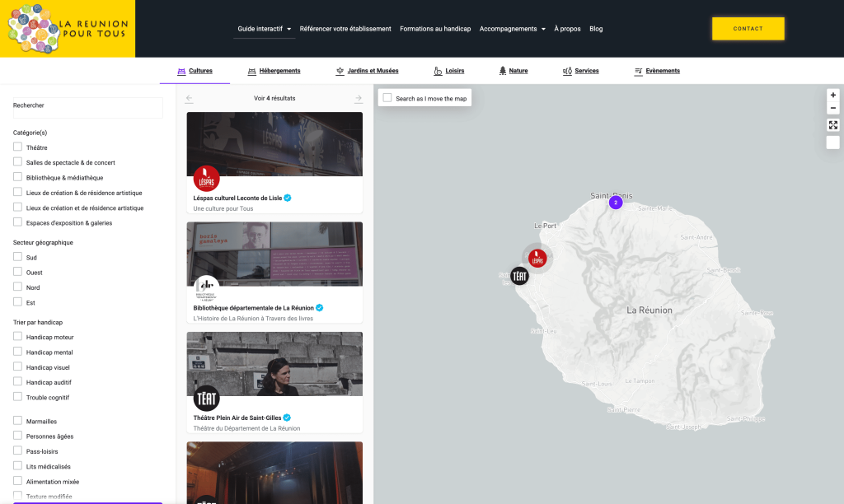Open the Blog menu item

pos(596,29)
